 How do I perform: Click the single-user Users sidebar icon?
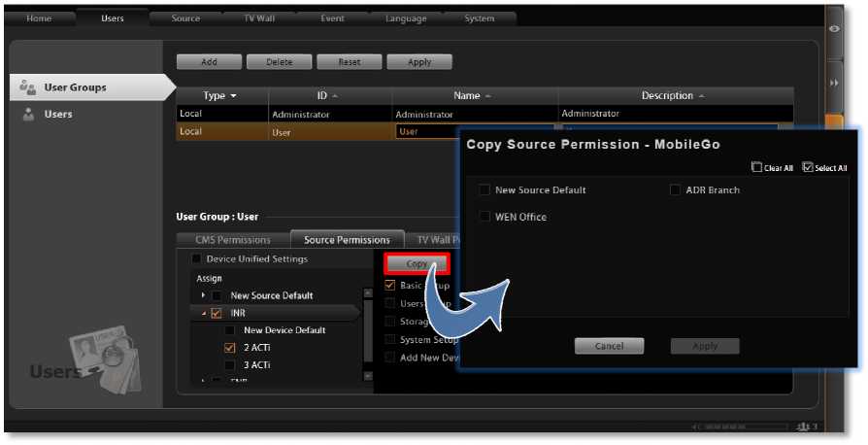(27, 115)
